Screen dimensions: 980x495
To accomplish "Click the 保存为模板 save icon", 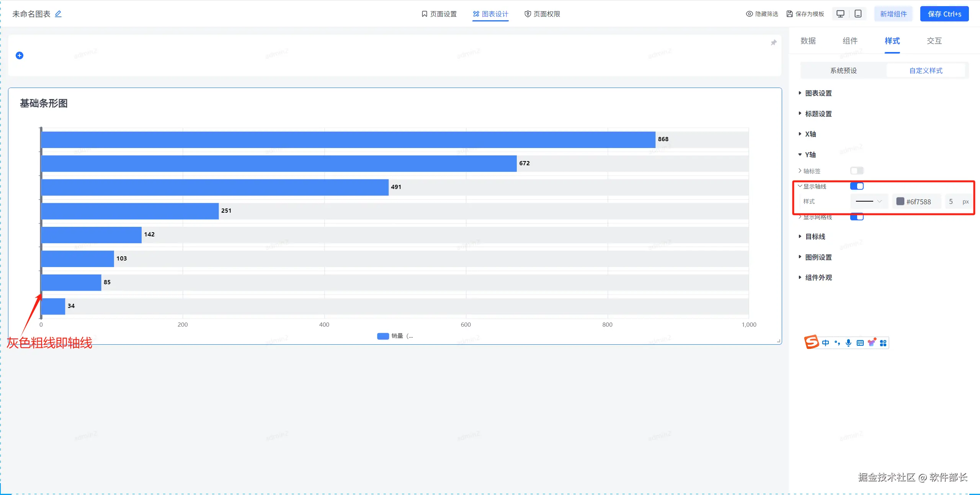I will tap(789, 14).
